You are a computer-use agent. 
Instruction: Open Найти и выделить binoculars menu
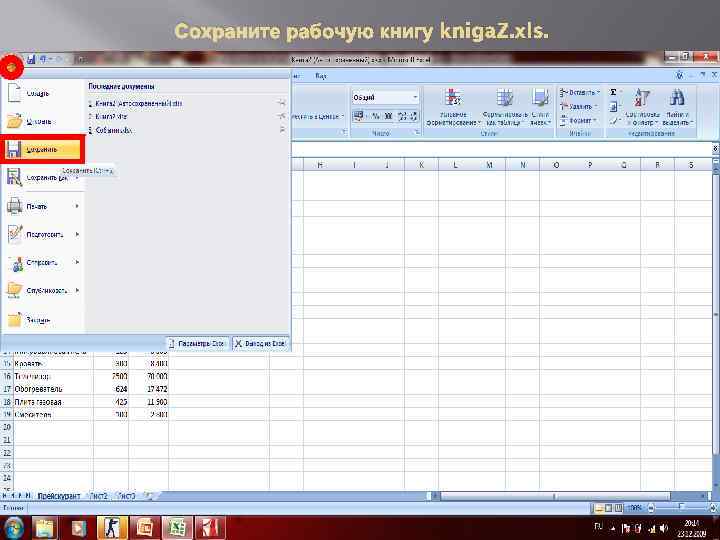click(x=677, y=107)
